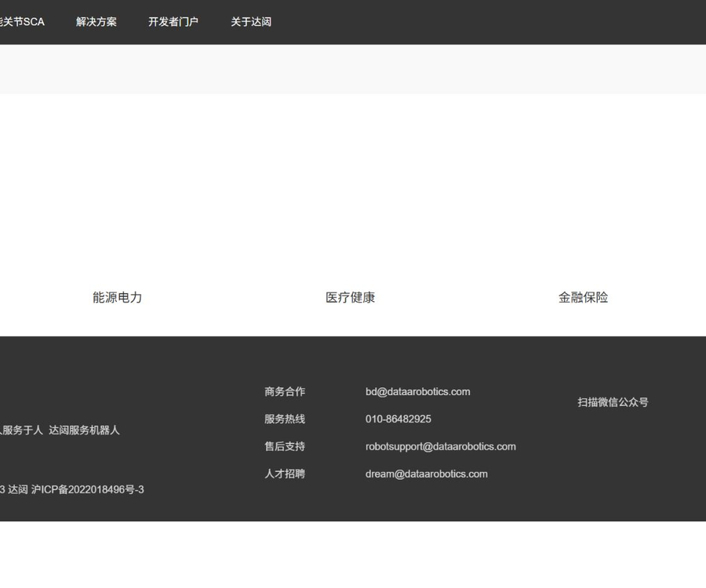Click the robotsupport@dataarobotics.com email
This screenshot has width=706, height=588.
(x=441, y=447)
